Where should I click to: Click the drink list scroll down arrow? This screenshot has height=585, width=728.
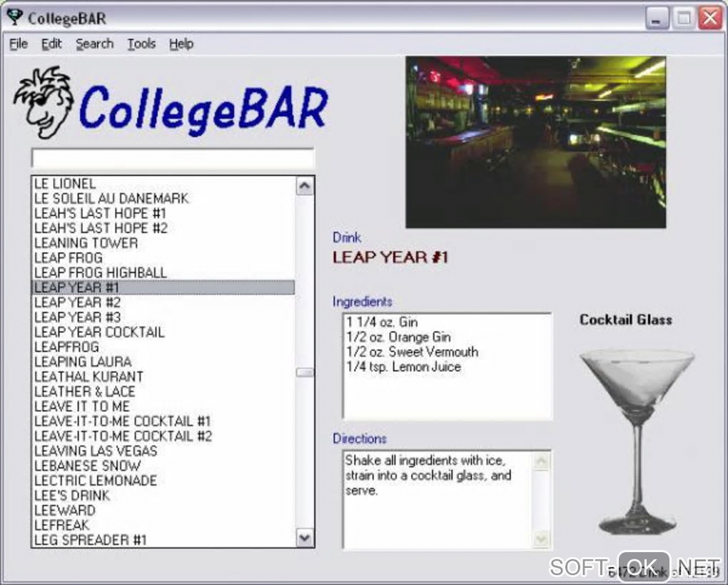pos(305,538)
